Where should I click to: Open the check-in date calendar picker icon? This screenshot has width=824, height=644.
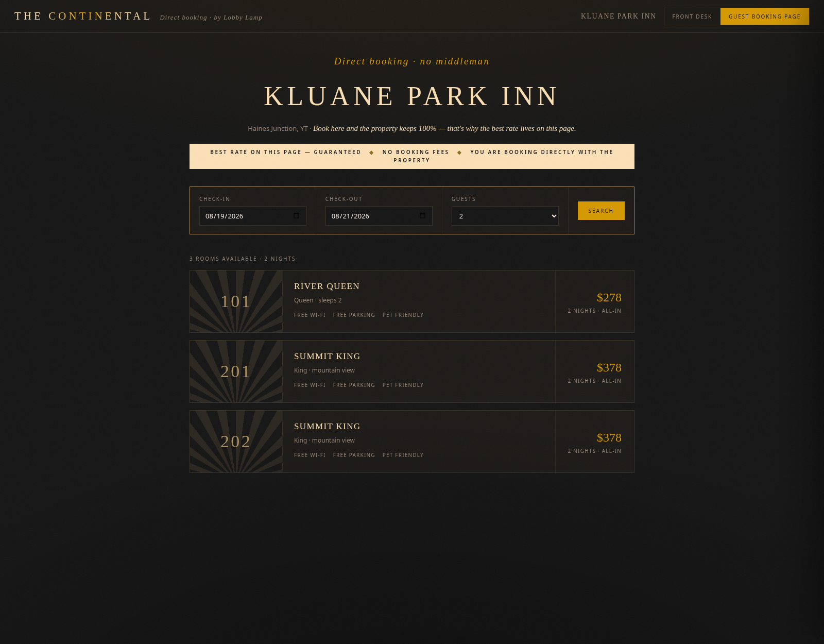point(296,216)
